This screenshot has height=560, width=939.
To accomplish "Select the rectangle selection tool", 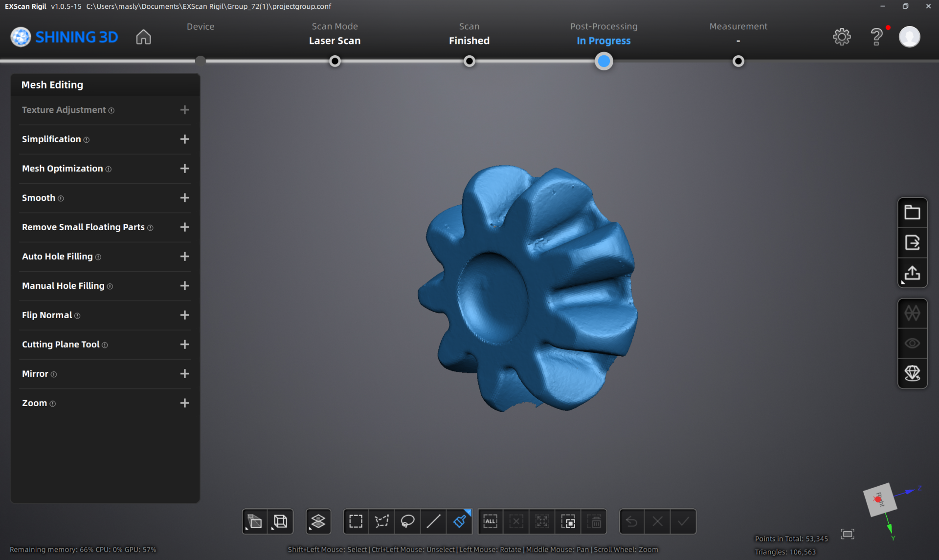I will tap(356, 521).
